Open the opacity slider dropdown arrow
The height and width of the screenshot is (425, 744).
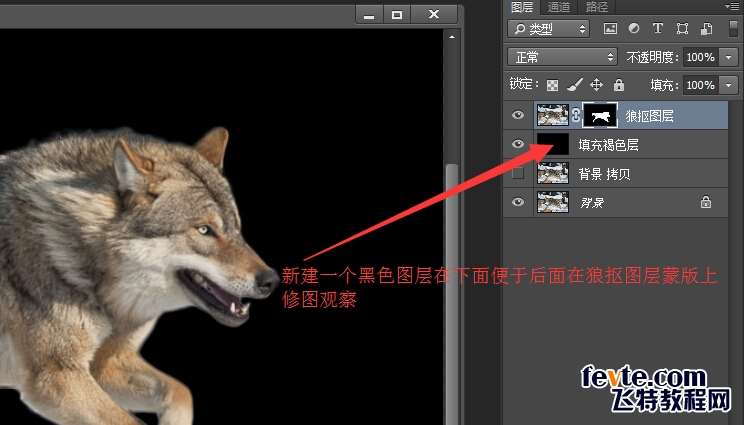tap(728, 57)
